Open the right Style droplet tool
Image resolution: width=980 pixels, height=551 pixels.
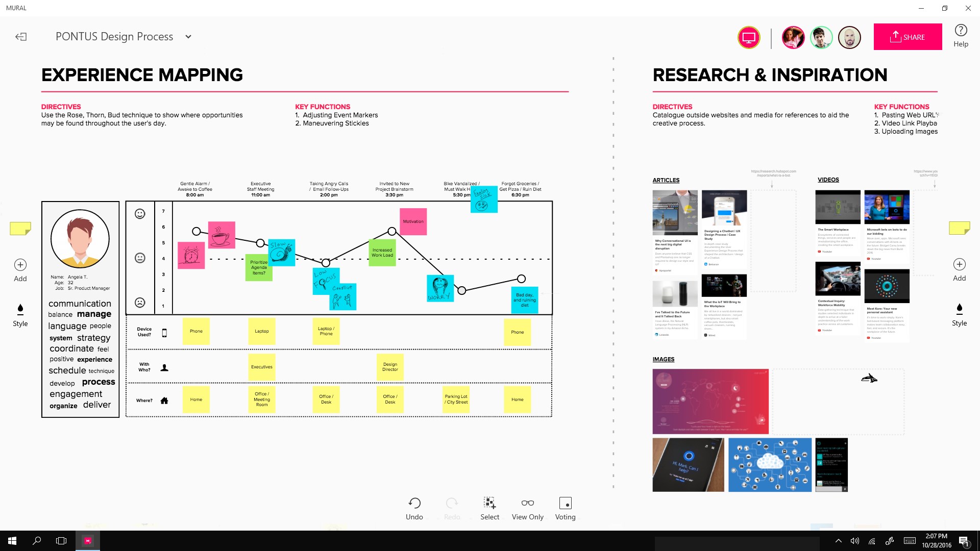959,309
